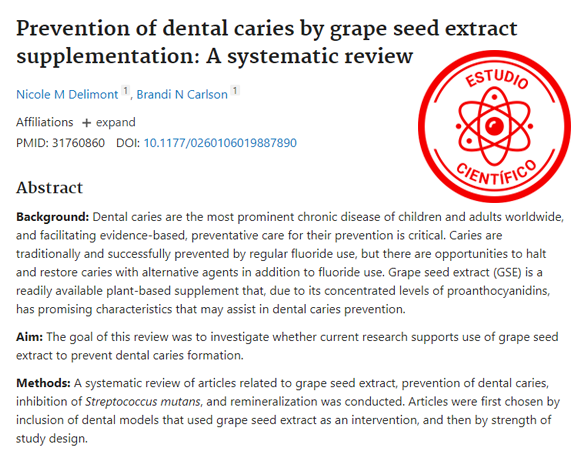Expand the Affiliations section
The image size is (588, 462).
109,123
